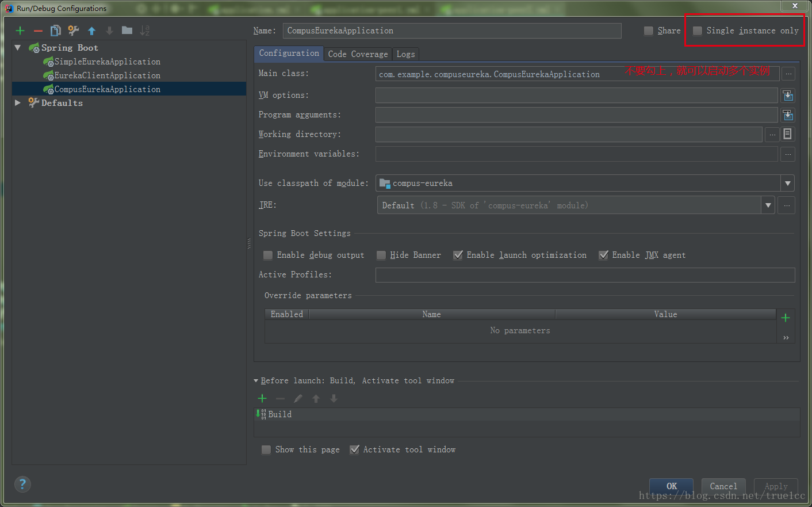Expand Program arguments editor
This screenshot has height=507, width=812.
click(788, 115)
